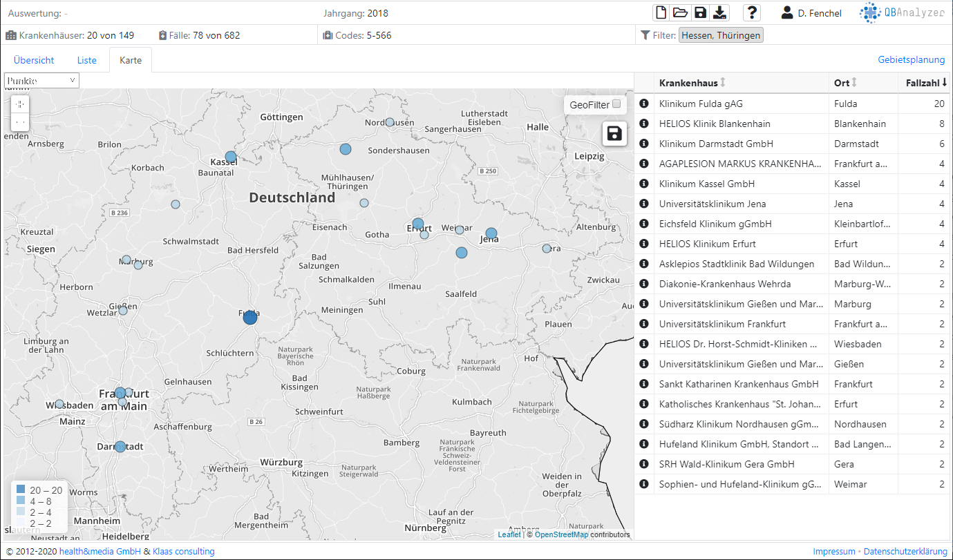Zoom in on the map
Image resolution: width=953 pixels, height=560 pixels.
click(x=21, y=104)
